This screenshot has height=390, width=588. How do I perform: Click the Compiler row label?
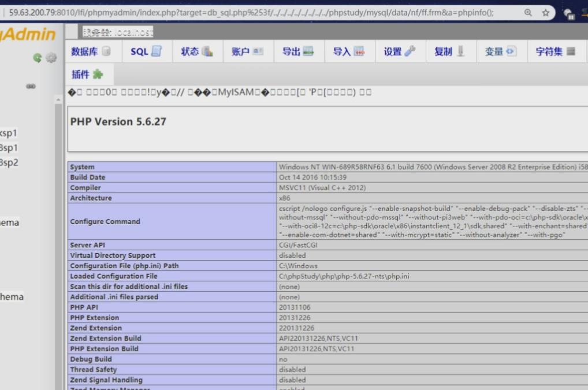[85, 188]
